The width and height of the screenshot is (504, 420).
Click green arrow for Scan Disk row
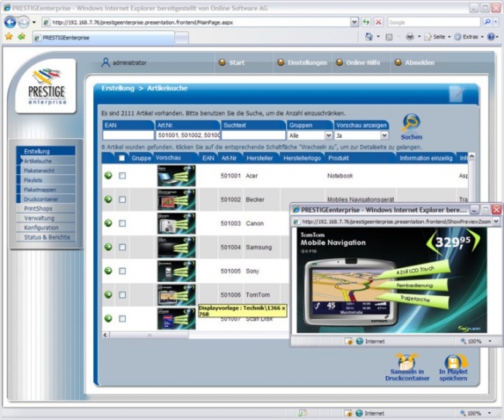click(109, 318)
